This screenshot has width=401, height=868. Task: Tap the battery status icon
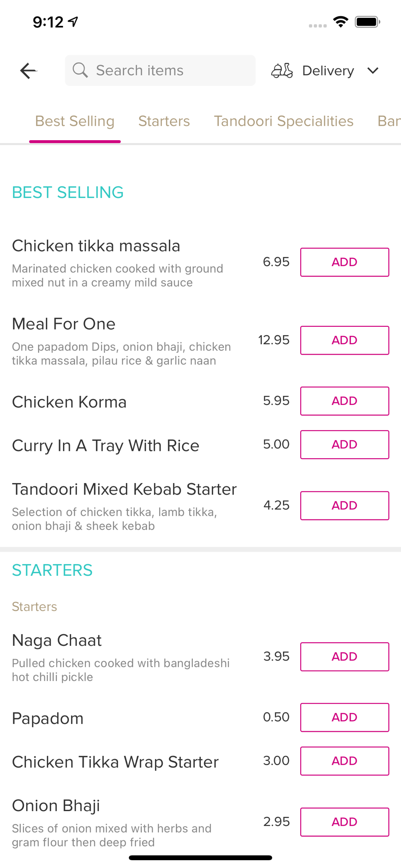point(367,22)
